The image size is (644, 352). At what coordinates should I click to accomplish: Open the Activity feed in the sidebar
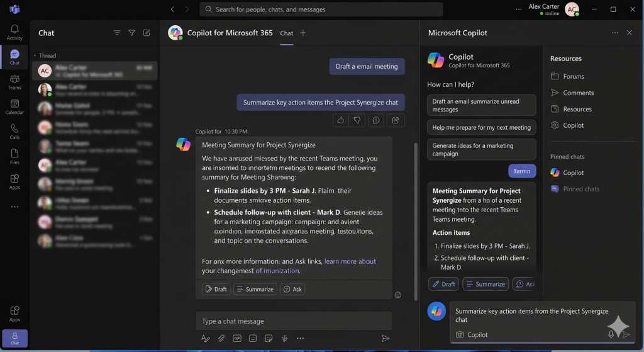[x=14, y=32]
